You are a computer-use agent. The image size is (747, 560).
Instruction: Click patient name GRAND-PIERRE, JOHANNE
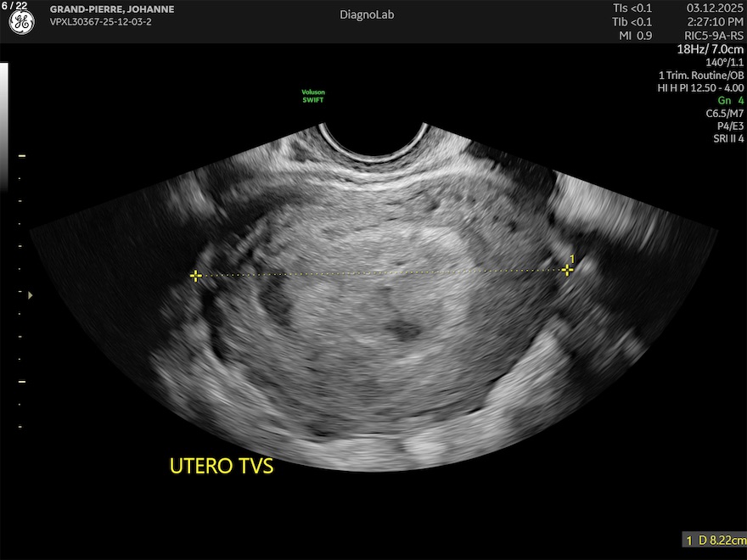click(112, 9)
